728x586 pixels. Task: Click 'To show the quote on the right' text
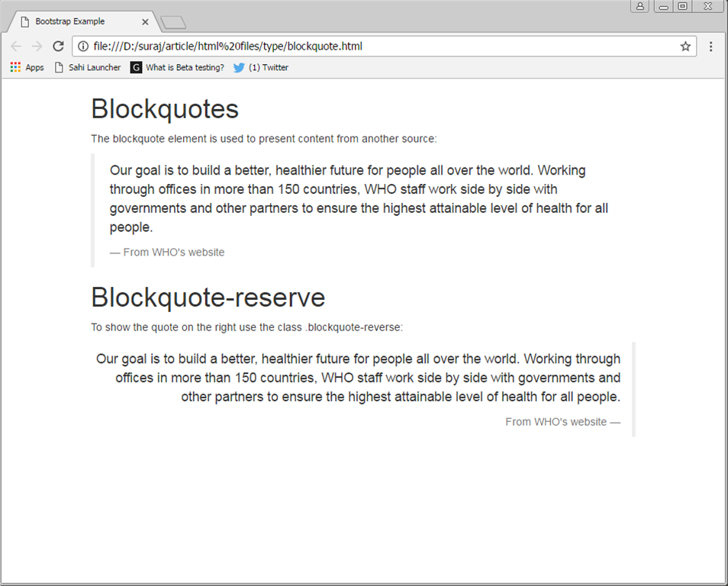tap(247, 327)
